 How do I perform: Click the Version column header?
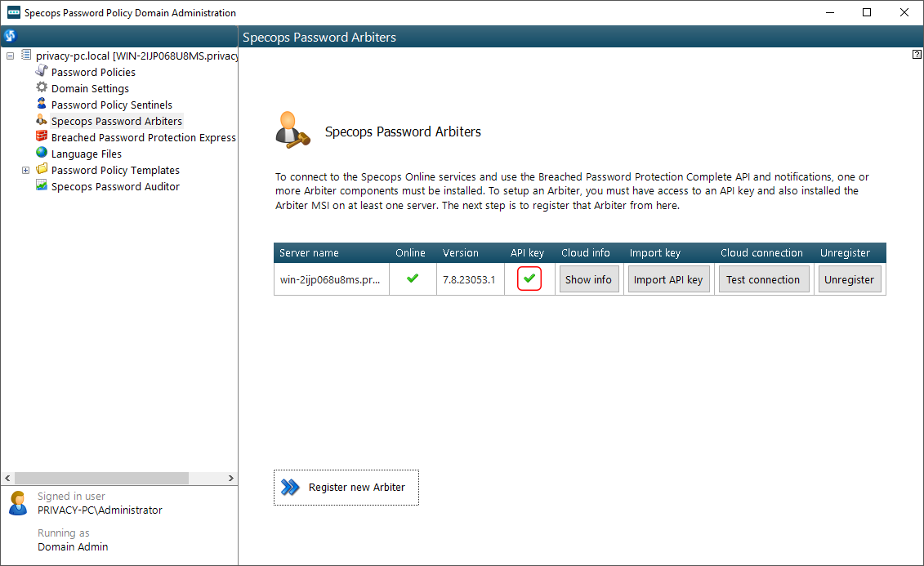(471, 252)
